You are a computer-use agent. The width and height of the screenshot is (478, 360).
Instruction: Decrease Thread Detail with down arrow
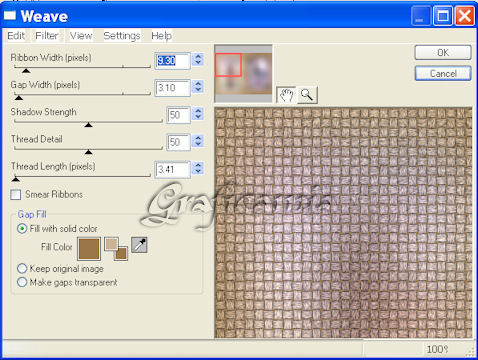pyautogui.click(x=198, y=144)
